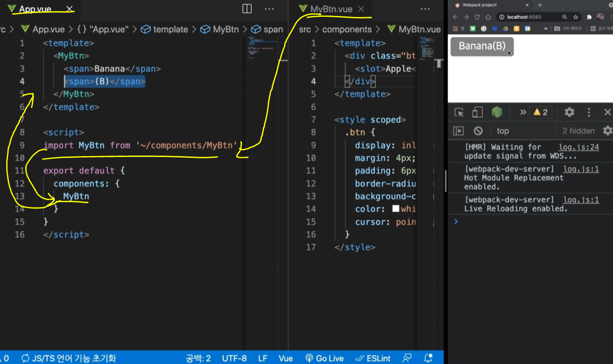Select template in App.vue breadcrumb
The height and width of the screenshot is (364, 613).
pyautogui.click(x=165, y=29)
